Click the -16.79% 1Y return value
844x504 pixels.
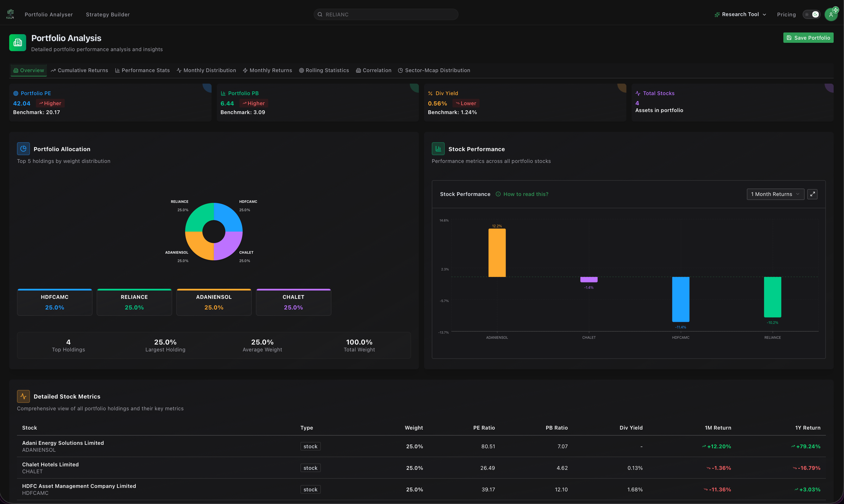pos(806,468)
